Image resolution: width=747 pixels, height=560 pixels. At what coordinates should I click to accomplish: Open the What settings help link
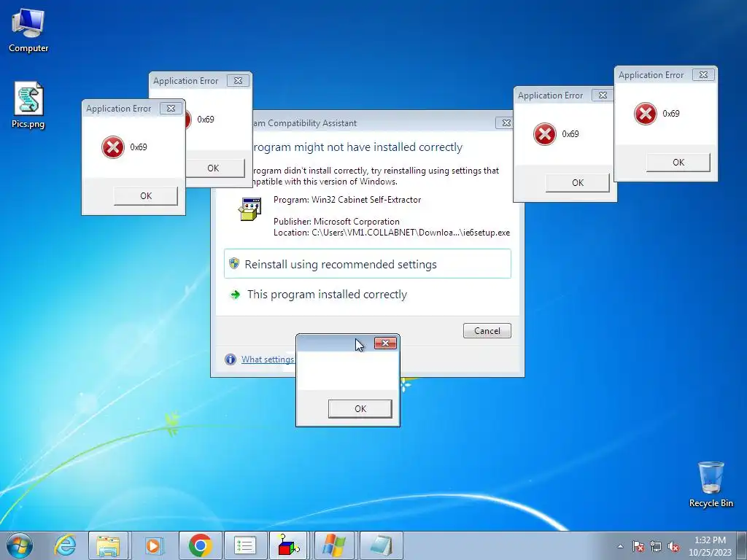point(267,359)
